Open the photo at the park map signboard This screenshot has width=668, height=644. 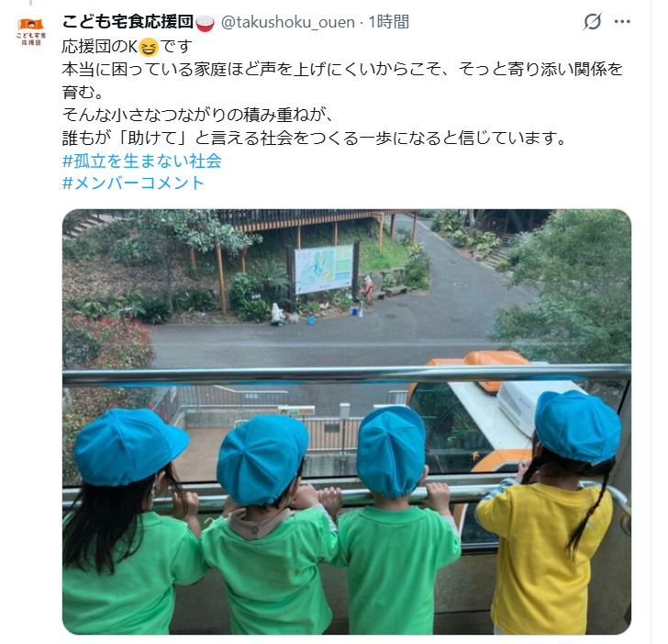(324, 269)
